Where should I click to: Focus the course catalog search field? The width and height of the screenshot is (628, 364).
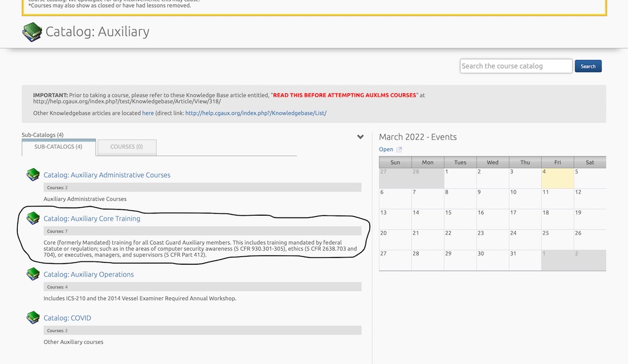516,66
